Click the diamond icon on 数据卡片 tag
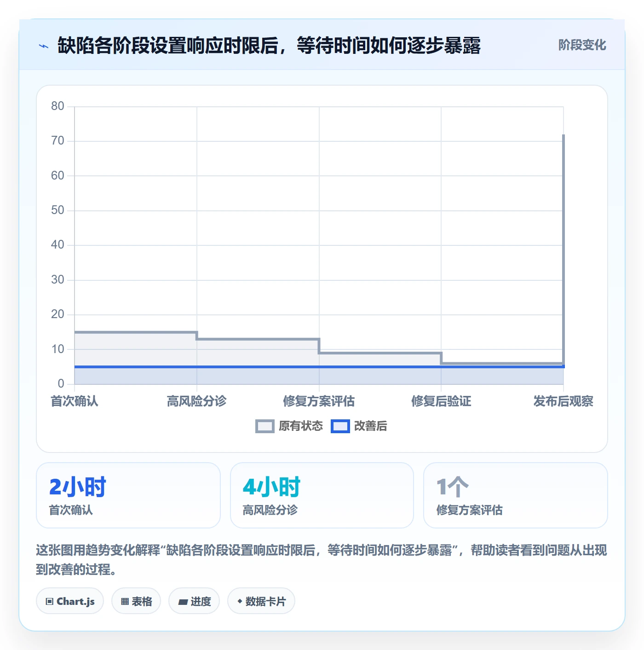This screenshot has width=644, height=650. pyautogui.click(x=240, y=601)
